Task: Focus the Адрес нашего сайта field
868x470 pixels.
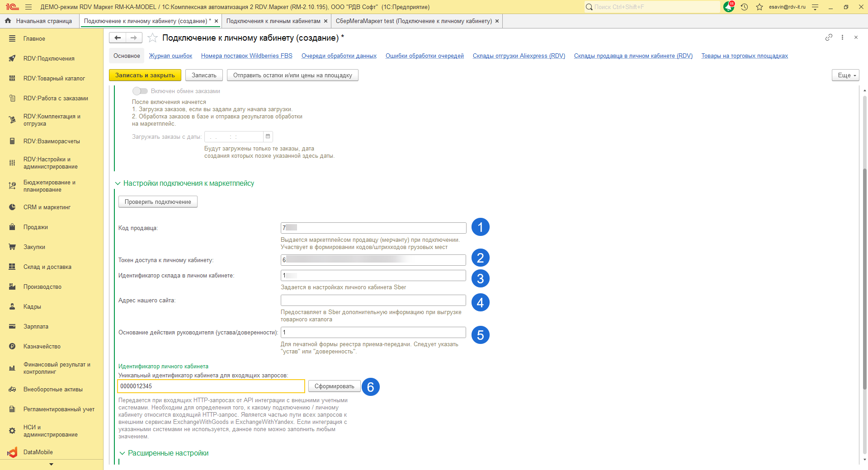Action: (x=373, y=301)
